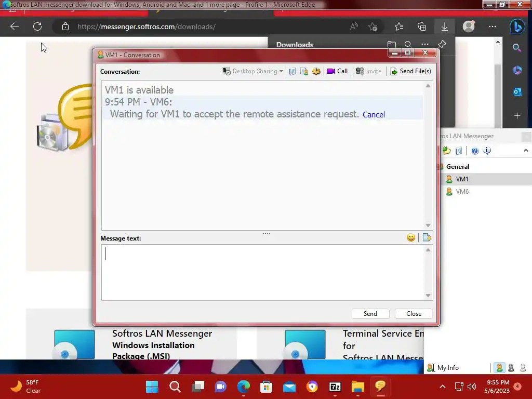Viewport: 532px width, 399px height.
Task: Click the General group in user list
Action: point(457,167)
